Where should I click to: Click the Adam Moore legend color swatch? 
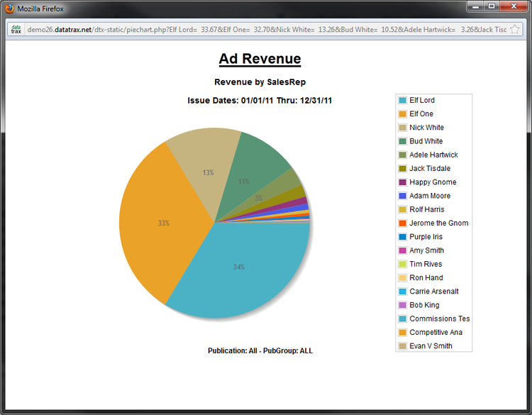tap(402, 196)
